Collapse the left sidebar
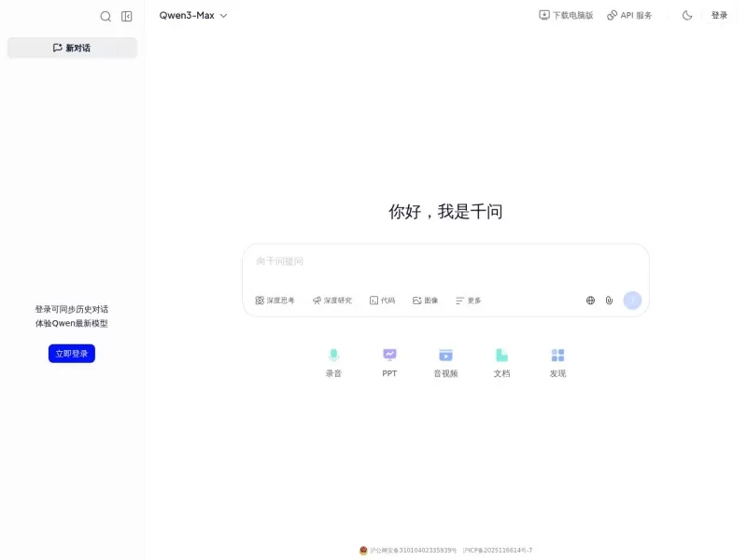Viewport: 747px width, 560px height. [x=126, y=16]
